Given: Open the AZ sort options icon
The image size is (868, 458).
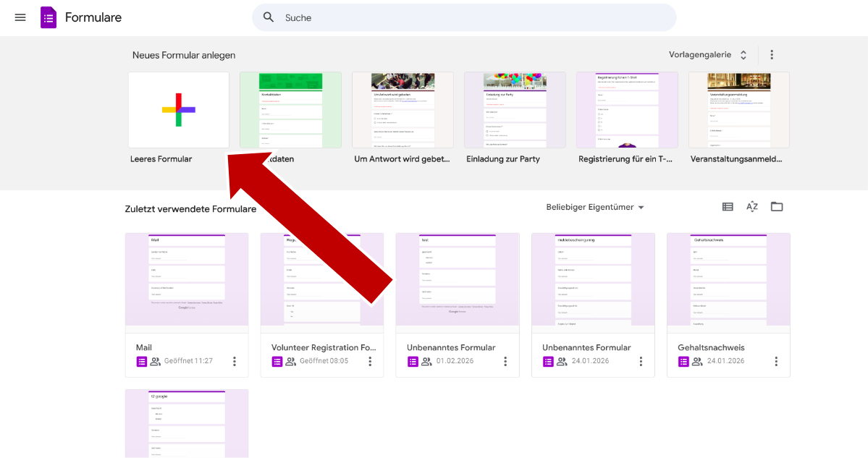Looking at the screenshot, I should (752, 207).
